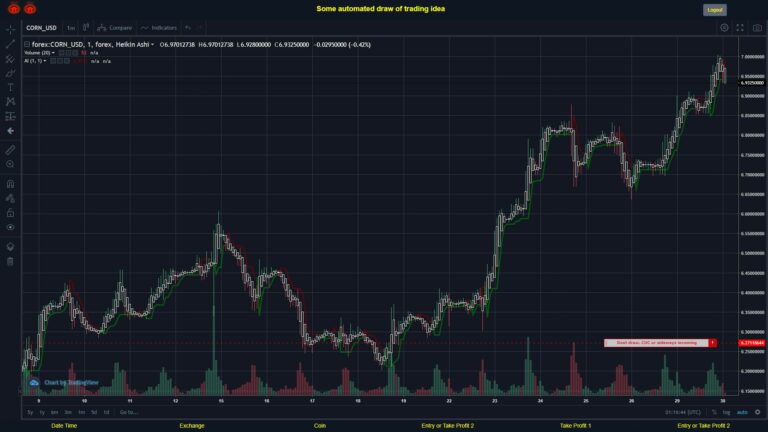768x432 pixels.
Task: Select the trend line drawing tool
Action: coord(10,44)
